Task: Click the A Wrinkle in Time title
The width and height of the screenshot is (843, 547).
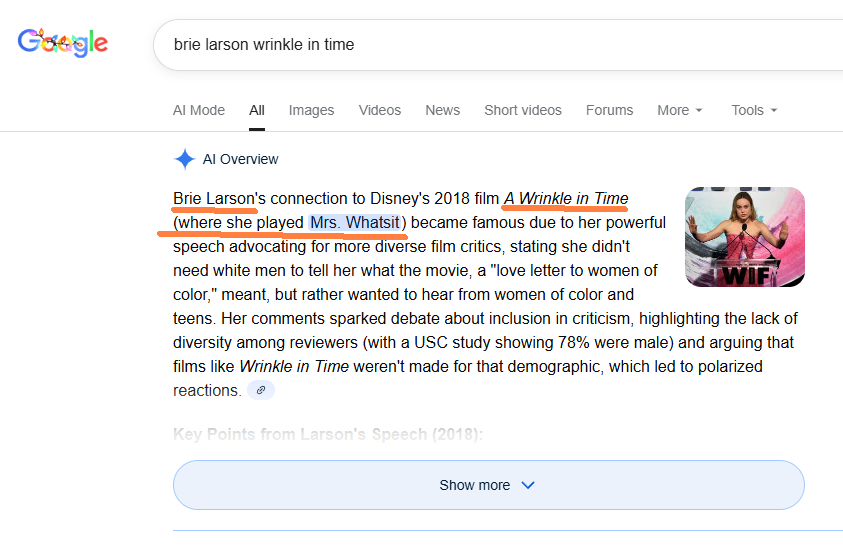Action: (x=566, y=198)
